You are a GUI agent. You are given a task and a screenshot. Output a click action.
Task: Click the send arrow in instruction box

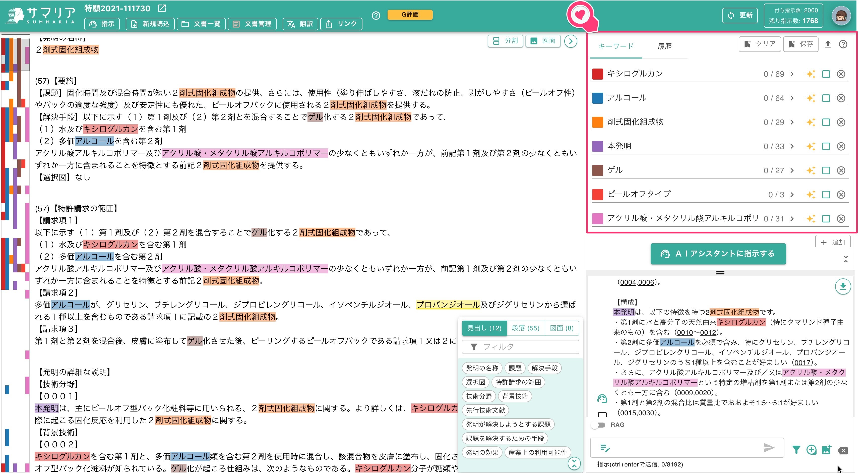(769, 448)
